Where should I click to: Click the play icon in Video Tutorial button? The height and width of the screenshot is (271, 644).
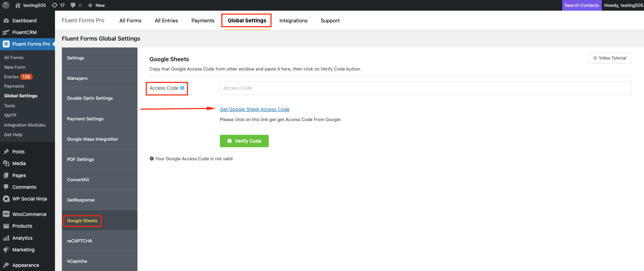[x=595, y=58]
